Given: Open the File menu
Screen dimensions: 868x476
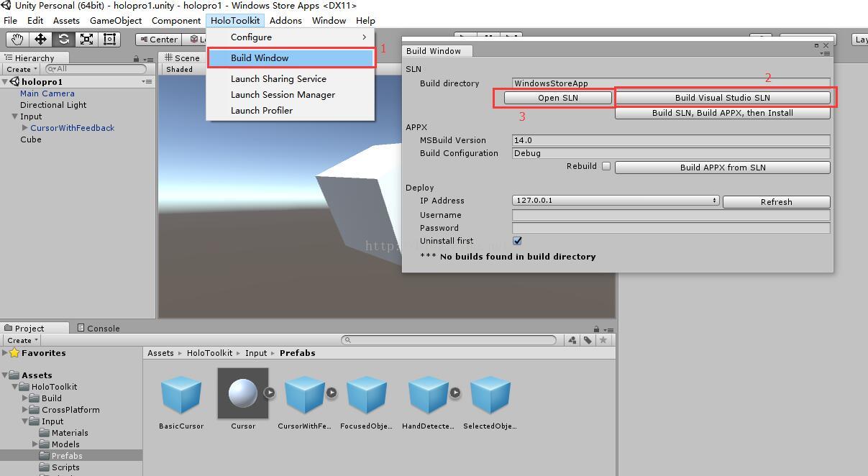Looking at the screenshot, I should click(11, 21).
